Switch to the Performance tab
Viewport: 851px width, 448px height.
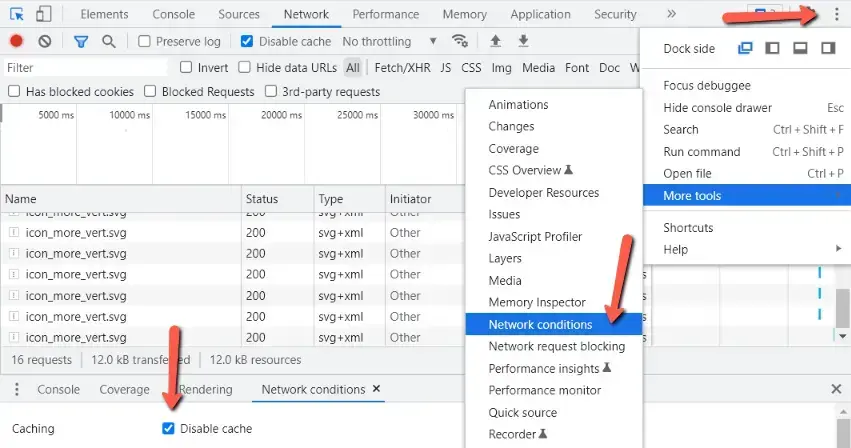pyautogui.click(x=385, y=14)
